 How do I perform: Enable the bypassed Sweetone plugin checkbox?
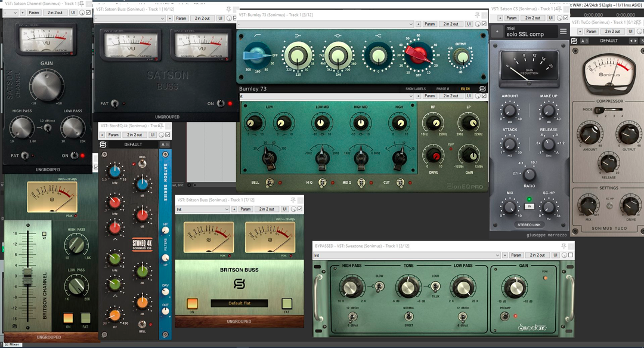pyautogui.click(x=569, y=255)
